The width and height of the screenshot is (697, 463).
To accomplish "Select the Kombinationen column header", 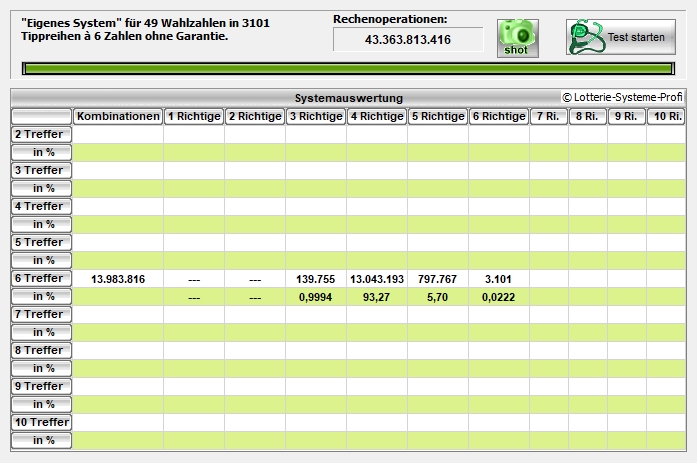I will tap(118, 116).
